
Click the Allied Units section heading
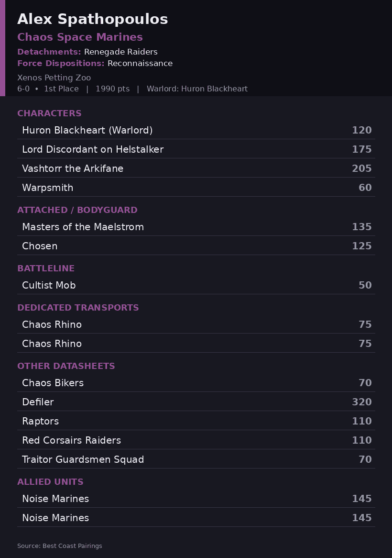tap(51, 482)
